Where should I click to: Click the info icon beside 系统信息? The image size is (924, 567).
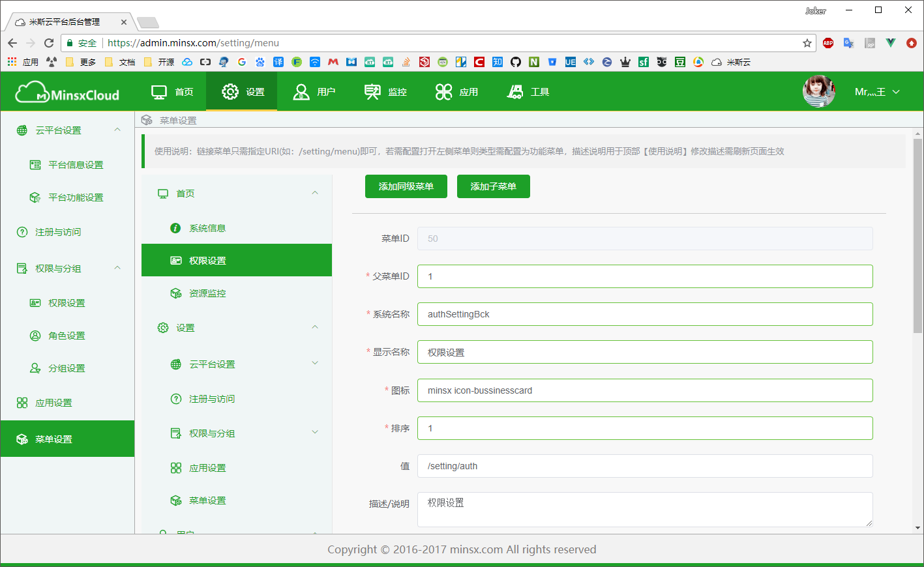[175, 228]
